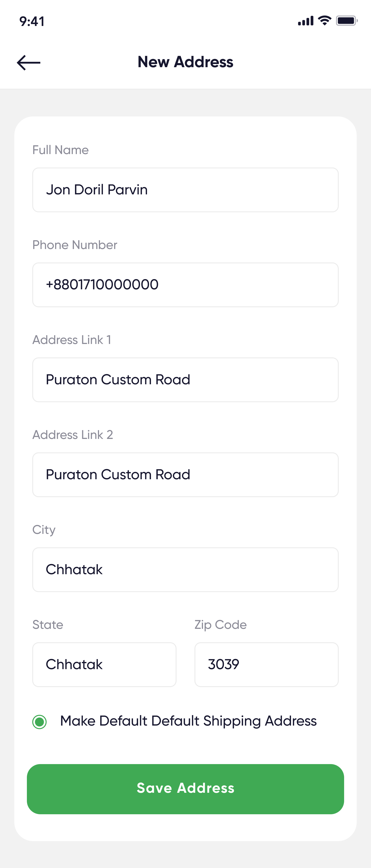Tap the 9:41 clock in status bar
This screenshot has height=868, width=371.
click(32, 21)
